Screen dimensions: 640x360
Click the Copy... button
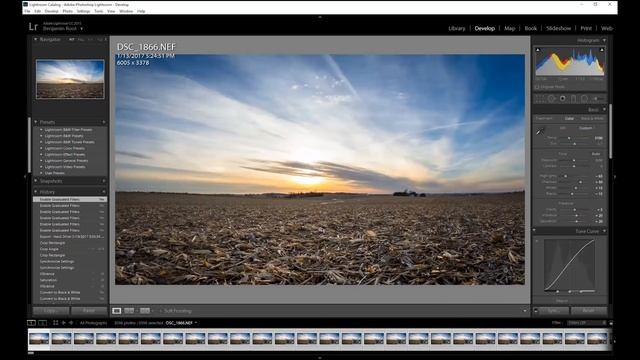click(x=51, y=311)
